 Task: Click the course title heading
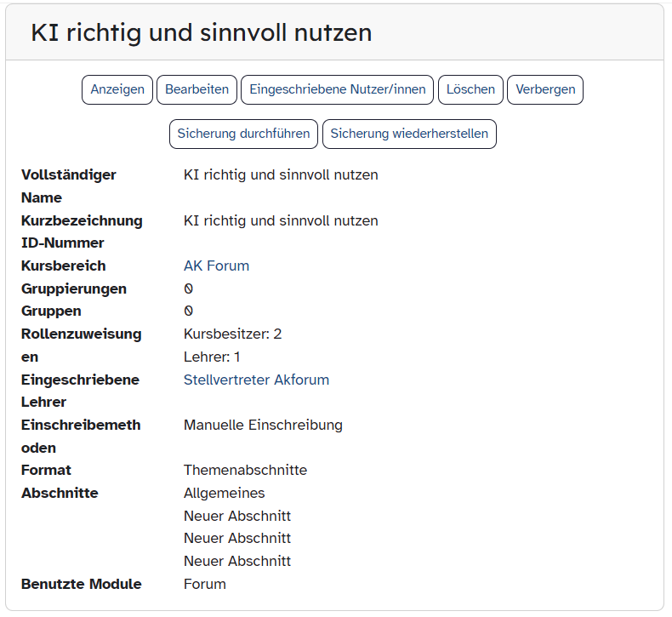(x=202, y=32)
